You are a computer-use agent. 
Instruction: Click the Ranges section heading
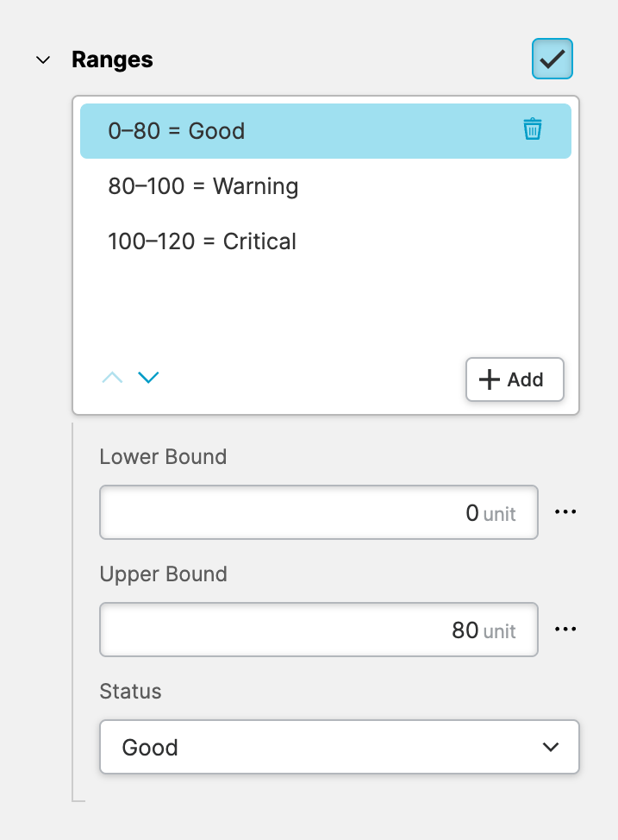112,60
